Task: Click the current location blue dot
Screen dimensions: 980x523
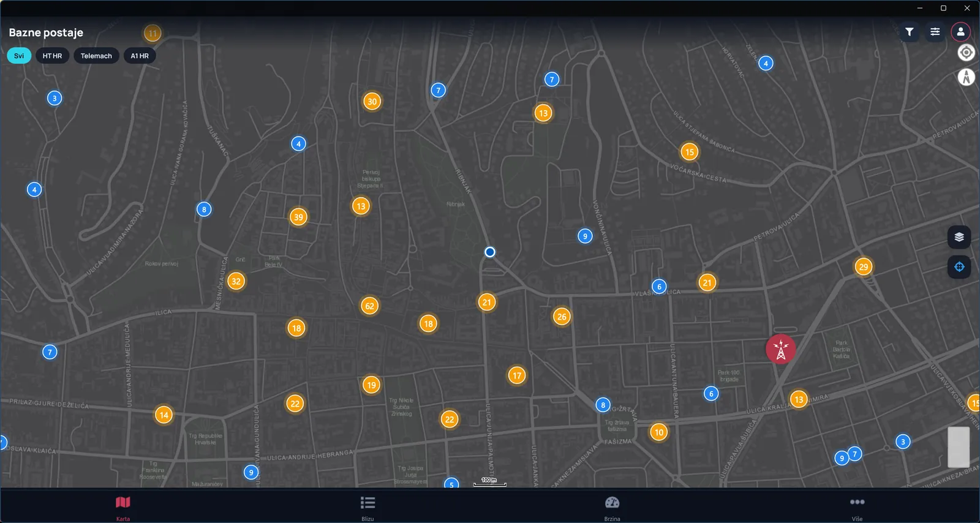Action: [489, 252]
